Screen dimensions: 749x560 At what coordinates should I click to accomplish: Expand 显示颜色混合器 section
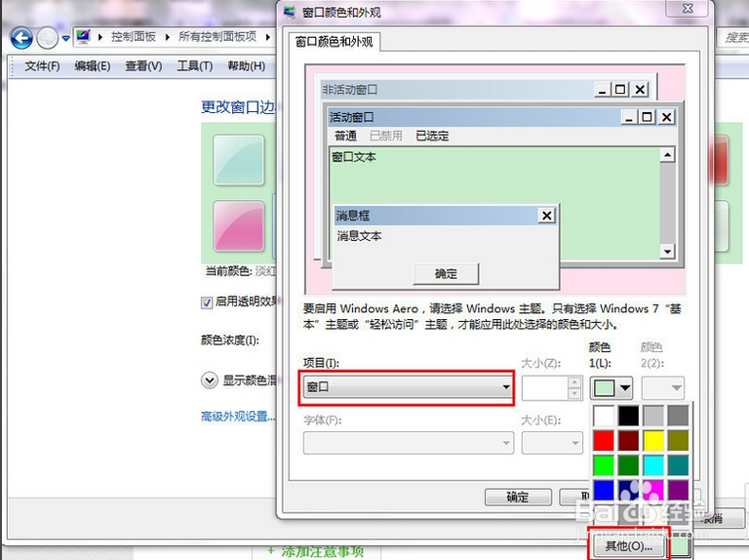coord(210,380)
